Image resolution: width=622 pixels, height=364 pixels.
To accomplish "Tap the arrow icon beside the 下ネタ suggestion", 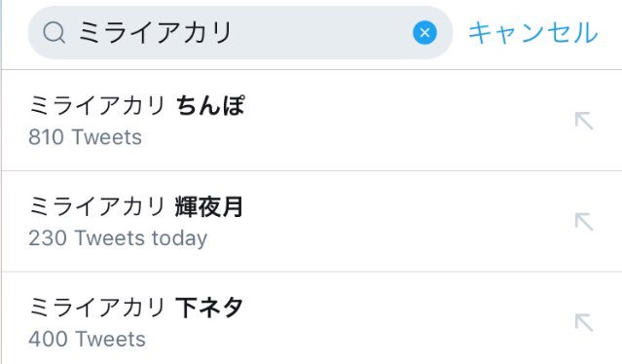I will pyautogui.click(x=584, y=323).
